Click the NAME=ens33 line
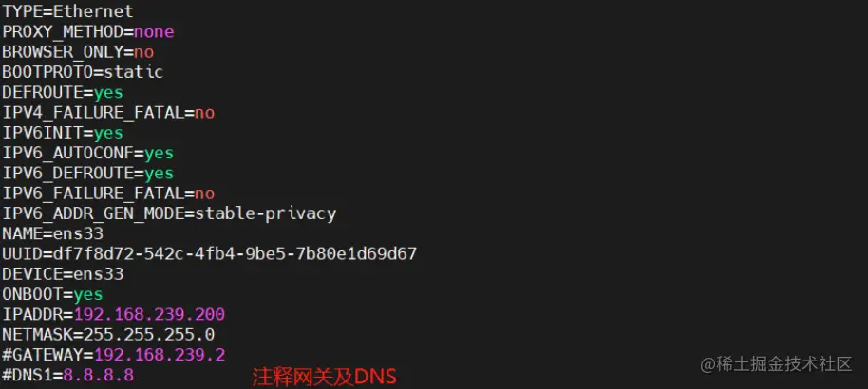 (52, 233)
